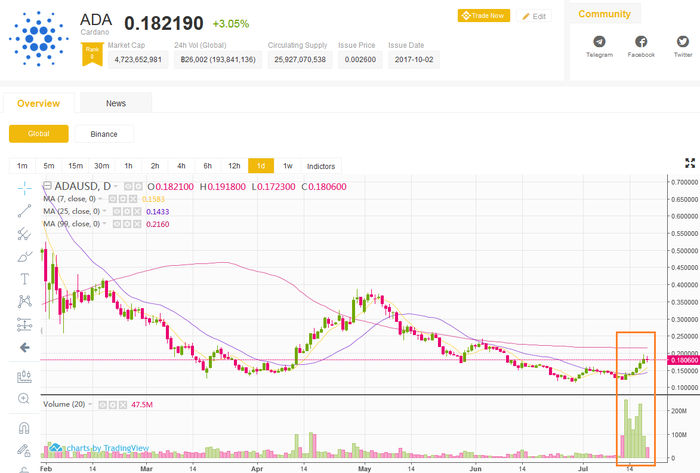Select the text annotation tool
This screenshot has height=473, width=700.
(x=25, y=279)
